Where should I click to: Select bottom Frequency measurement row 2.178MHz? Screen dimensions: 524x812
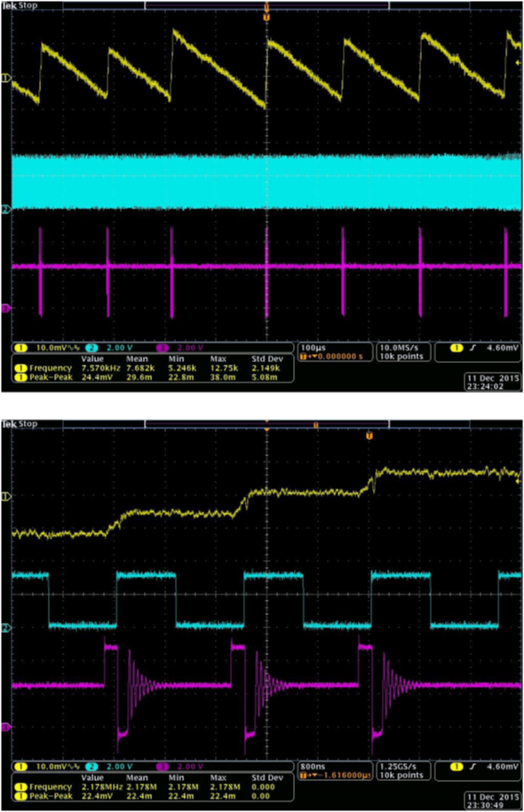pyautogui.click(x=150, y=787)
